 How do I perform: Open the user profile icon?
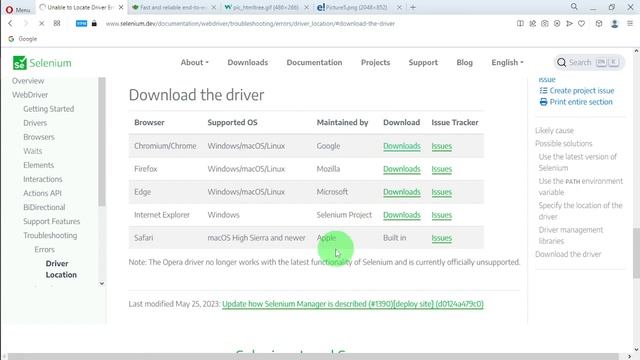[614, 24]
